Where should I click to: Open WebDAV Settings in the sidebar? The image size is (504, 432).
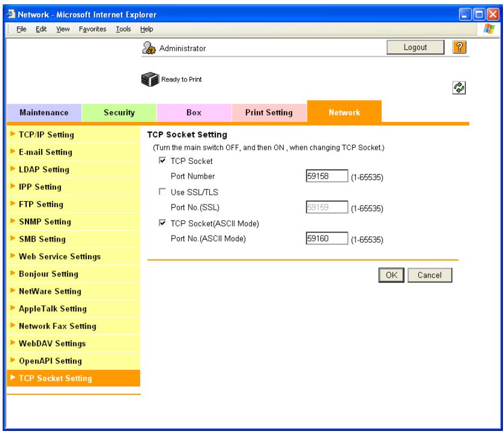click(73, 344)
